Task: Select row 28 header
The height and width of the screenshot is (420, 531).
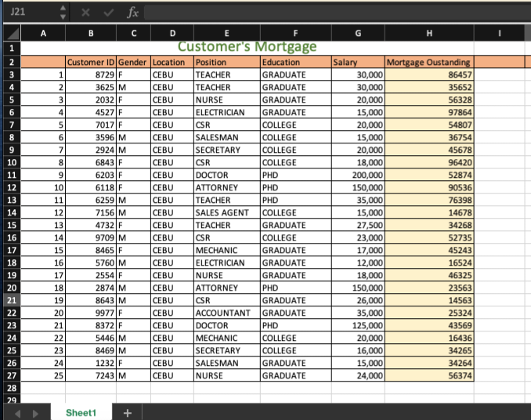Action: click(12, 388)
